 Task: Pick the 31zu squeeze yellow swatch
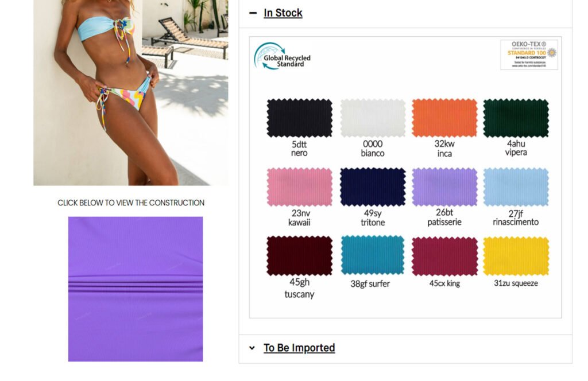tap(516, 256)
